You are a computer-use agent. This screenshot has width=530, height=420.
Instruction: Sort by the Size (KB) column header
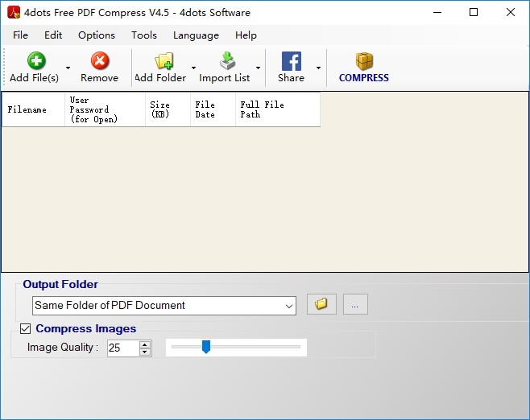(168, 109)
